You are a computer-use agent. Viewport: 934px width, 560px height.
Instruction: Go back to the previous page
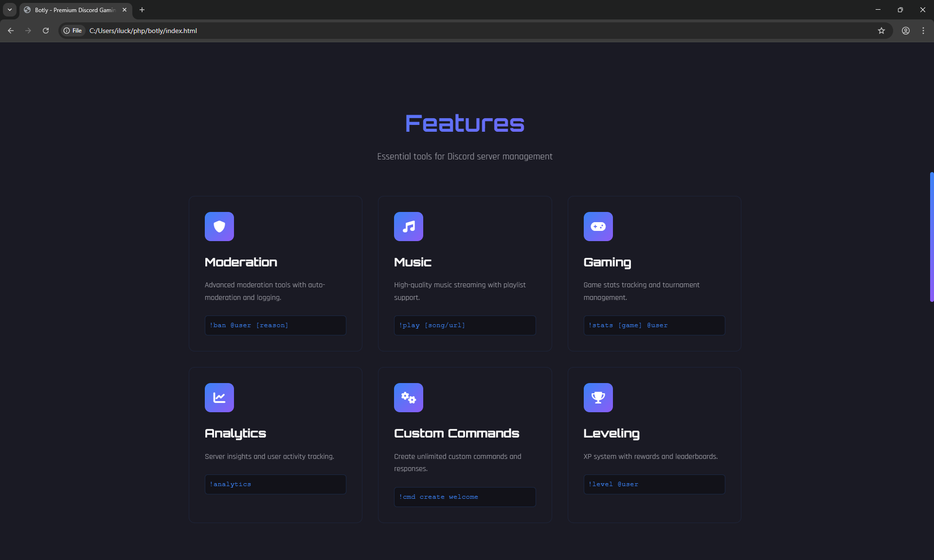[x=11, y=31]
